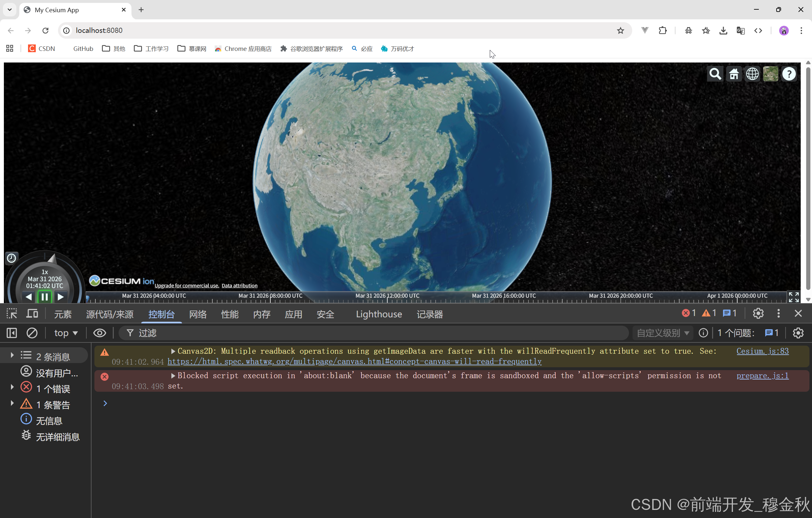Expand the 1 error message group
The height and width of the screenshot is (518, 812).
point(13,388)
